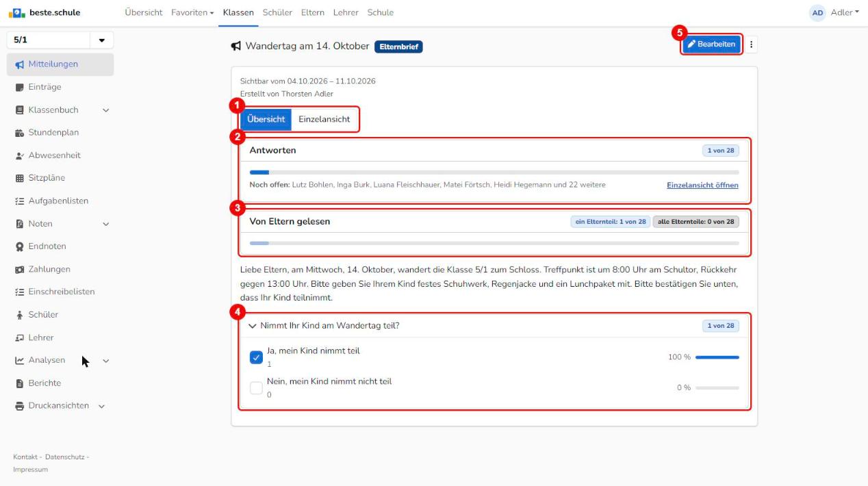The width and height of the screenshot is (868, 486).
Task: Click the megaphone icon beside Mitteilungen
Action: [x=19, y=64]
